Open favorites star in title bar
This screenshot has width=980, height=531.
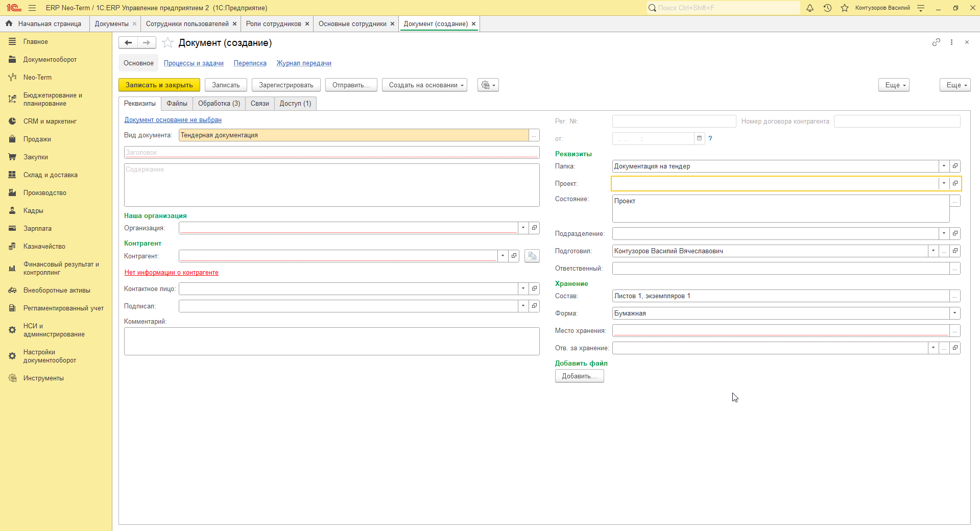pos(845,8)
